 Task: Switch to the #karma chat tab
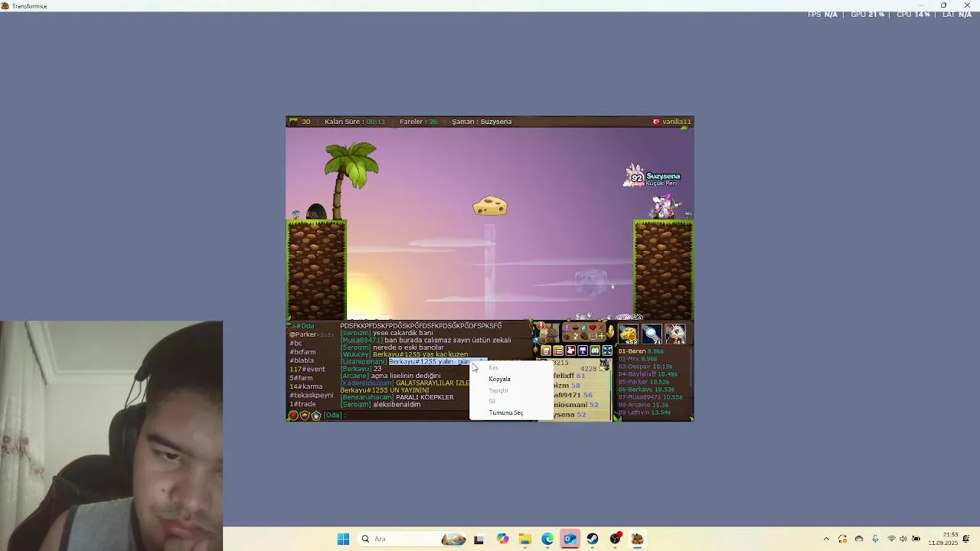[x=305, y=386]
